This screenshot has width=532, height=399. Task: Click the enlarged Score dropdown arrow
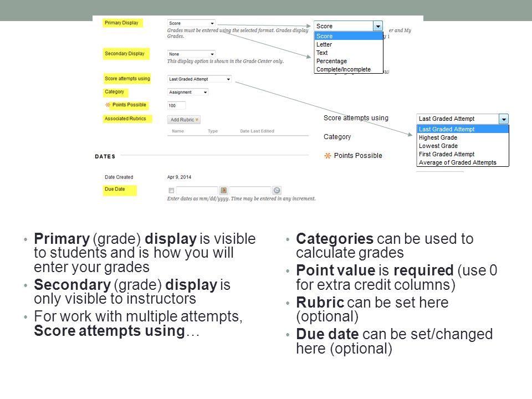(x=377, y=26)
